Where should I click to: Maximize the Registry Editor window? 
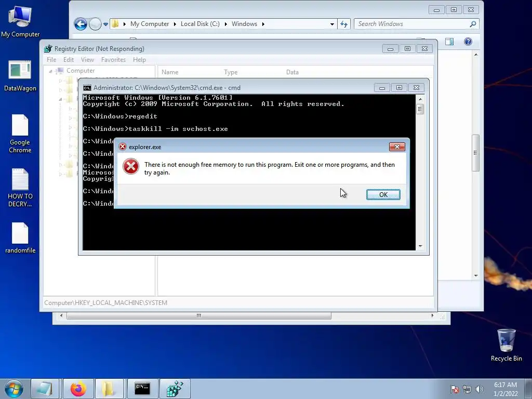point(407,49)
